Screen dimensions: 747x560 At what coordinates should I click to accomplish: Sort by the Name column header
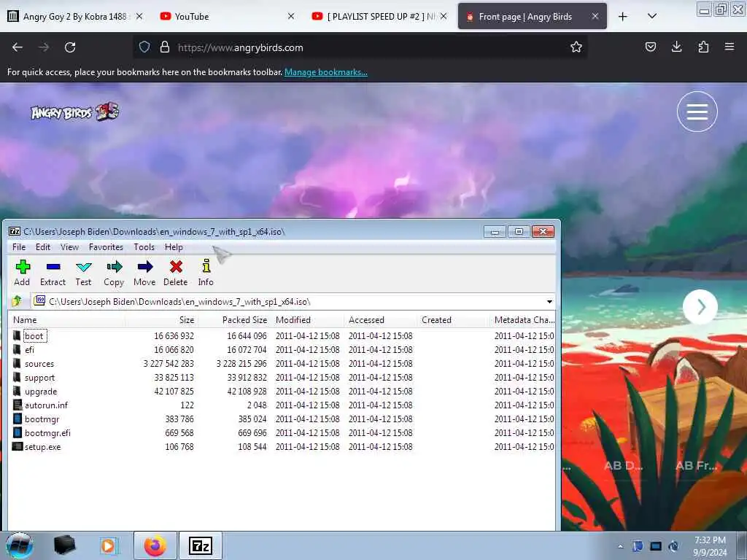66,320
